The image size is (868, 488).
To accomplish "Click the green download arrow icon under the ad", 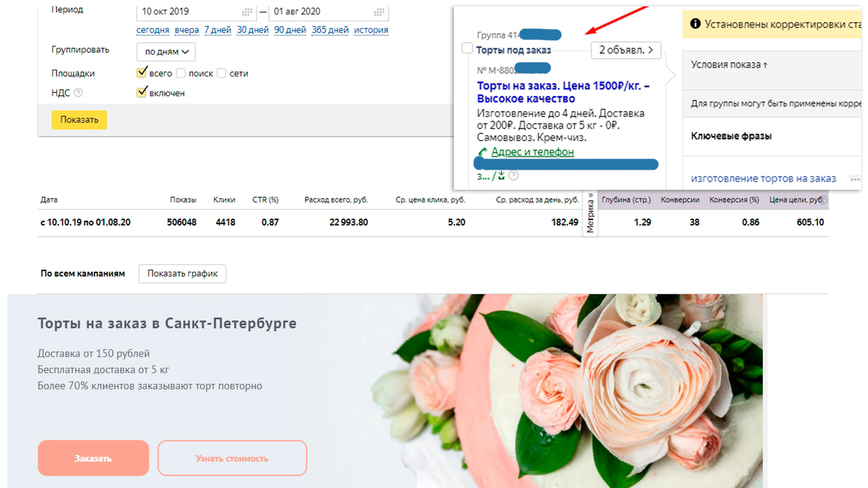I will click(501, 175).
